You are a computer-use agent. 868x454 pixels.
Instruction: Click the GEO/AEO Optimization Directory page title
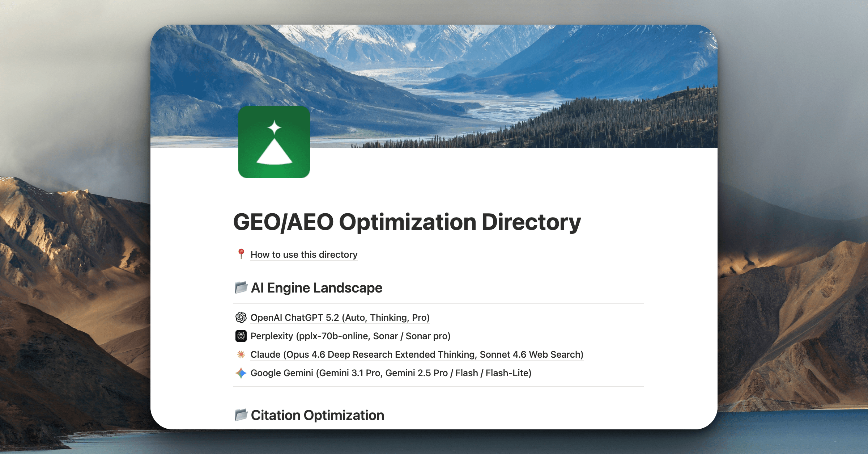[407, 222]
